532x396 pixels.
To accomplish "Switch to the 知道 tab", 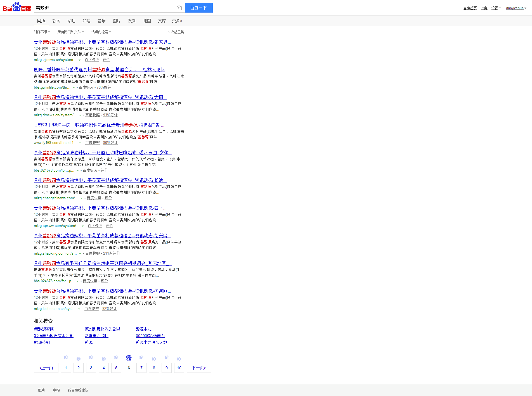I will click(86, 21).
